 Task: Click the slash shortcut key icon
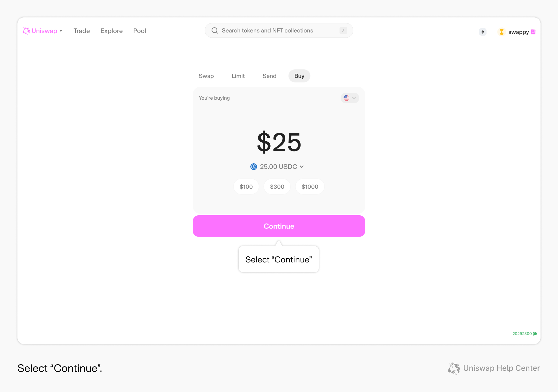point(343,30)
